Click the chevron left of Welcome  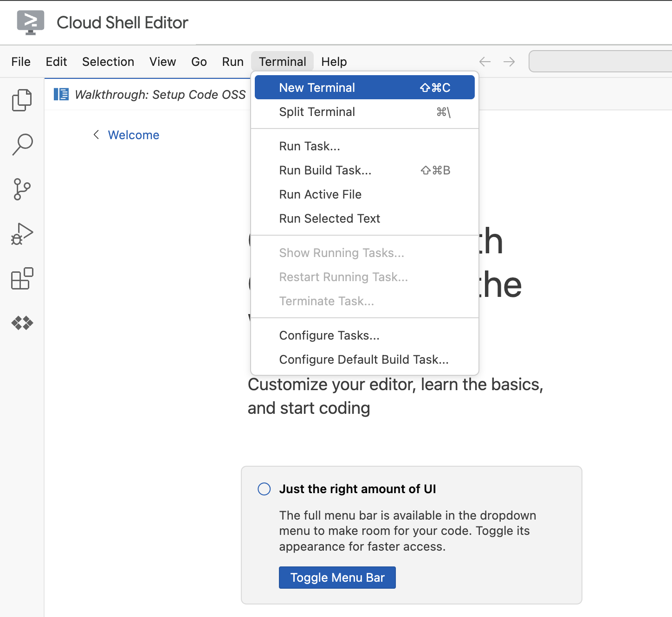tap(96, 135)
